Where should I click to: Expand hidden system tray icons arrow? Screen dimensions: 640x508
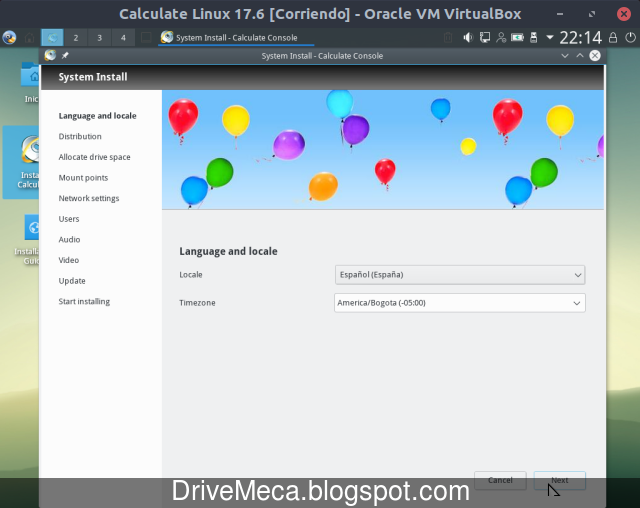550,38
